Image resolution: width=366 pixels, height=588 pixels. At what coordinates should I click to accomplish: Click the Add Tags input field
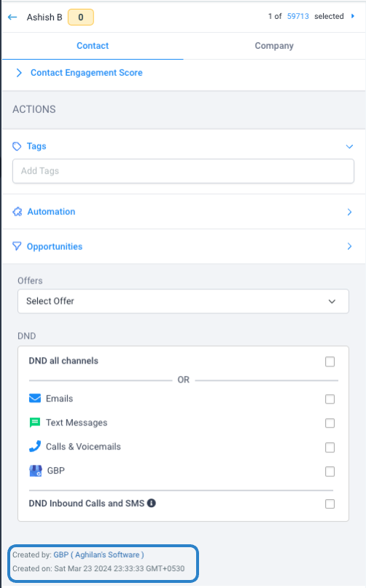183,171
